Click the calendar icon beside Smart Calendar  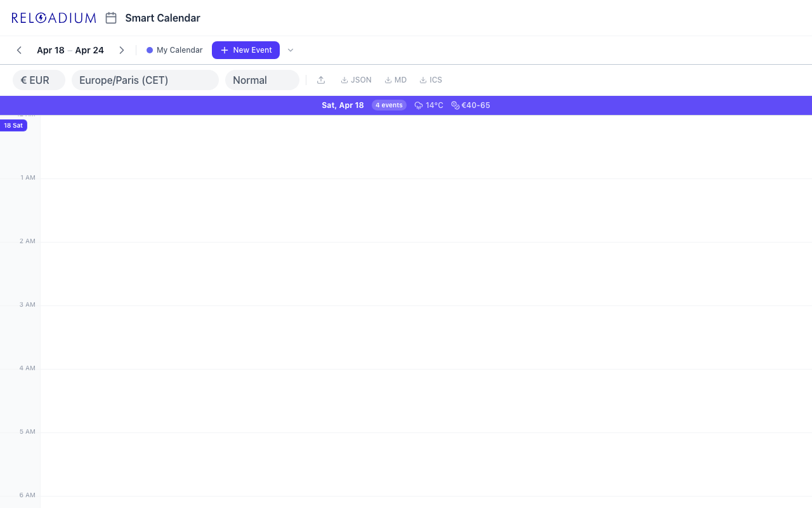111,18
